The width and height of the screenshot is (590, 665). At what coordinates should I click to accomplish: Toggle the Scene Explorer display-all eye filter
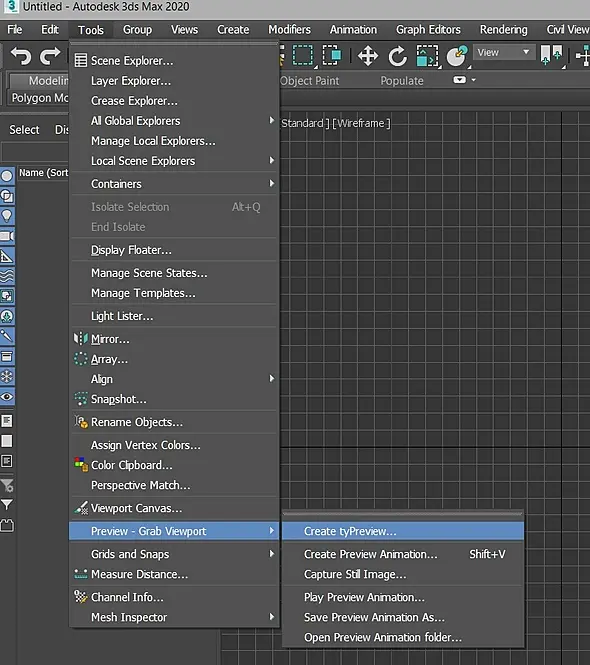[x=7, y=397]
